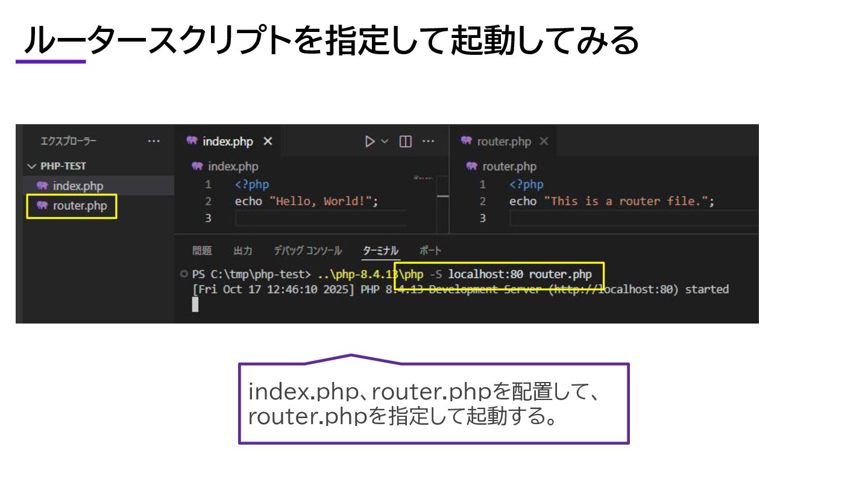Open left editor group more actions

coord(428,142)
